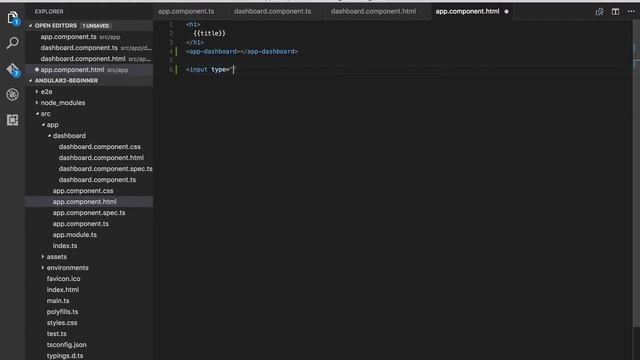640x360 pixels.
Task: Open the Explorer view in activity bar
Action: pos(13,18)
